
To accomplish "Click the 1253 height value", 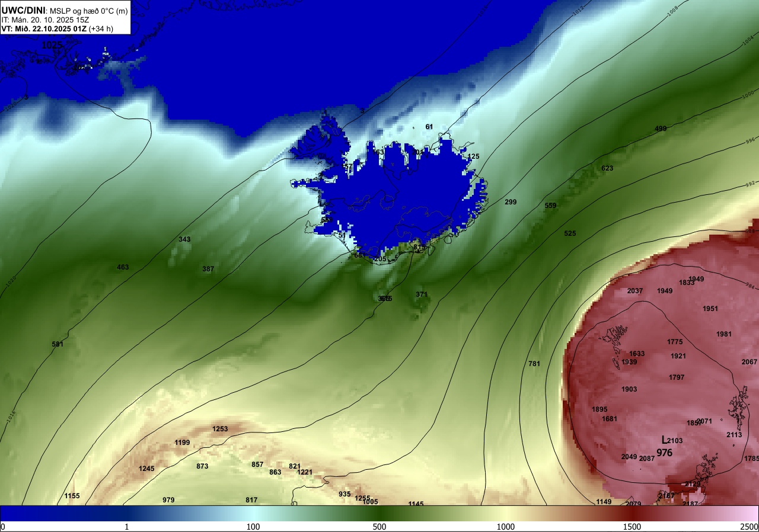I will click(x=220, y=429).
